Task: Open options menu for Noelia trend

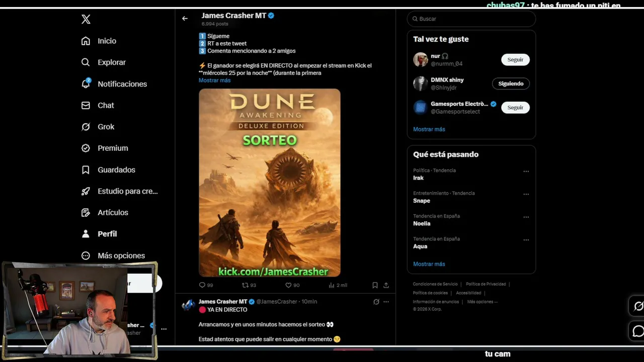Action: (x=526, y=217)
